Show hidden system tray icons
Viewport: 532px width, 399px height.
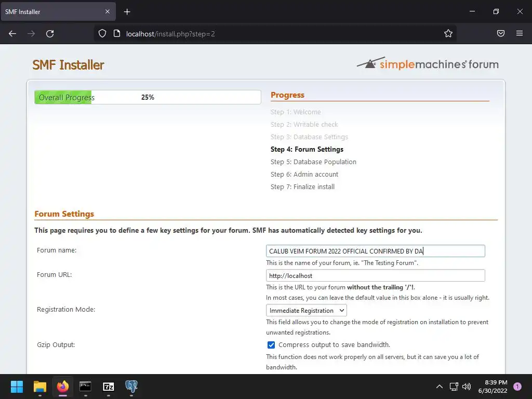[x=440, y=387]
